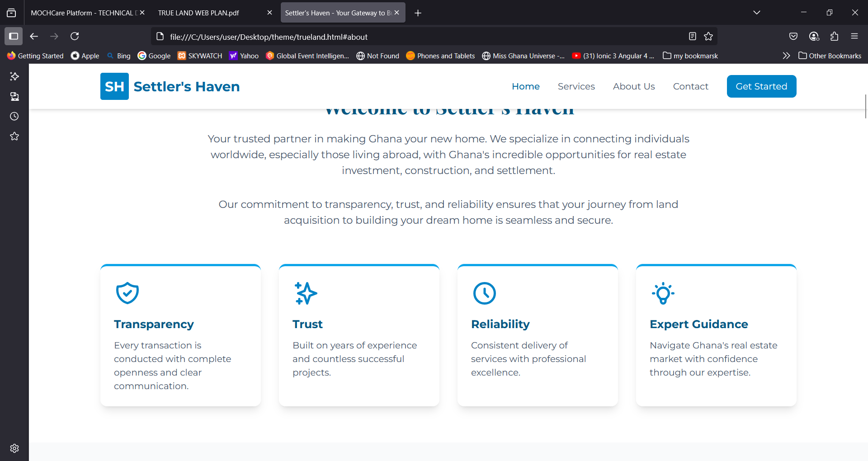Open sidebar settings gear icon
The width and height of the screenshot is (868, 461).
[14, 448]
